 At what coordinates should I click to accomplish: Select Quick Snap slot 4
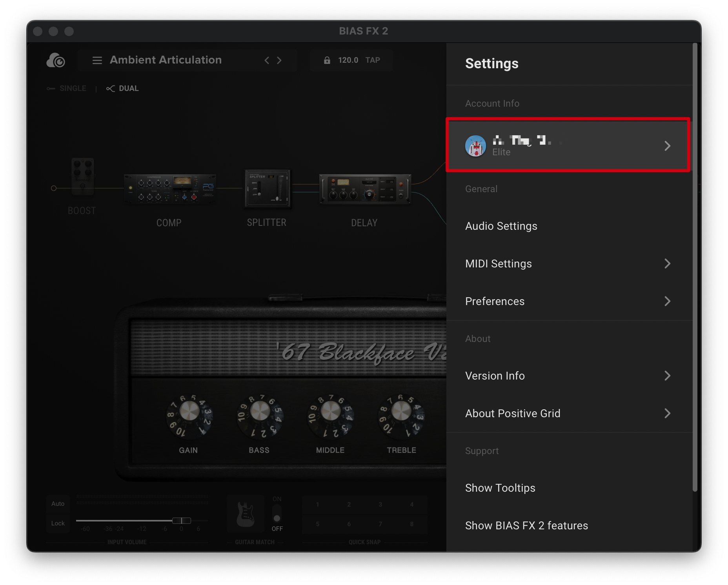click(412, 505)
